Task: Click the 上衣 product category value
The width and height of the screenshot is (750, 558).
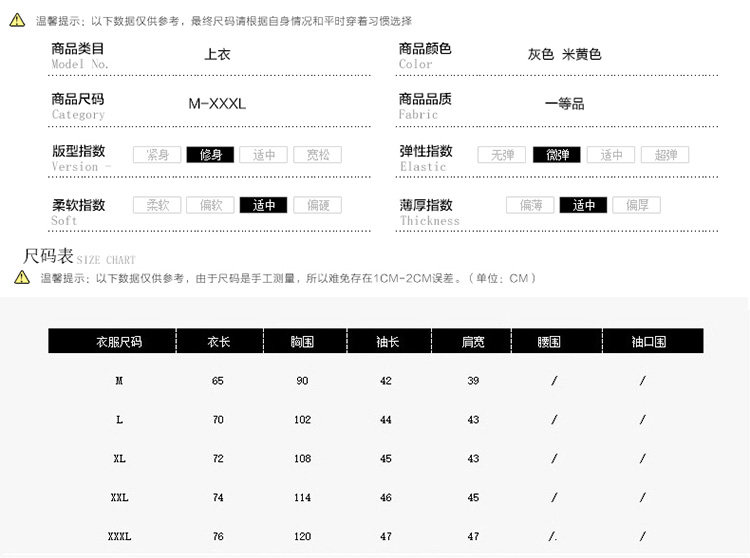Action: click(218, 55)
